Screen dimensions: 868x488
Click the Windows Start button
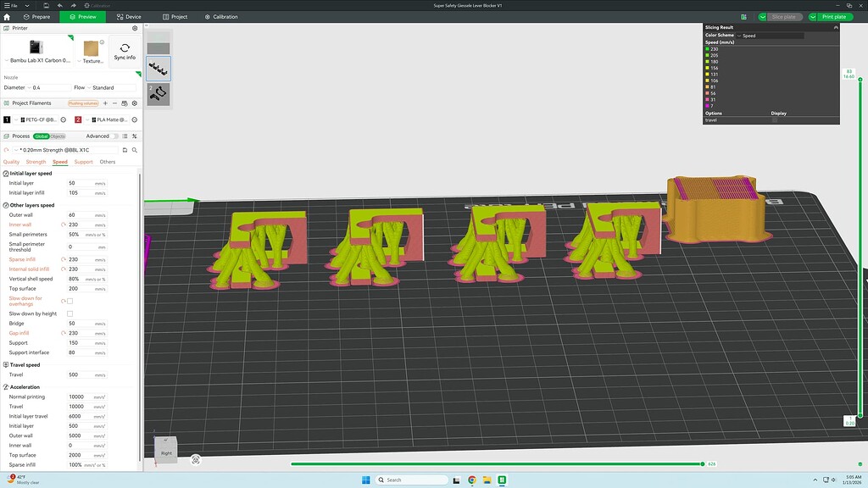pyautogui.click(x=366, y=480)
